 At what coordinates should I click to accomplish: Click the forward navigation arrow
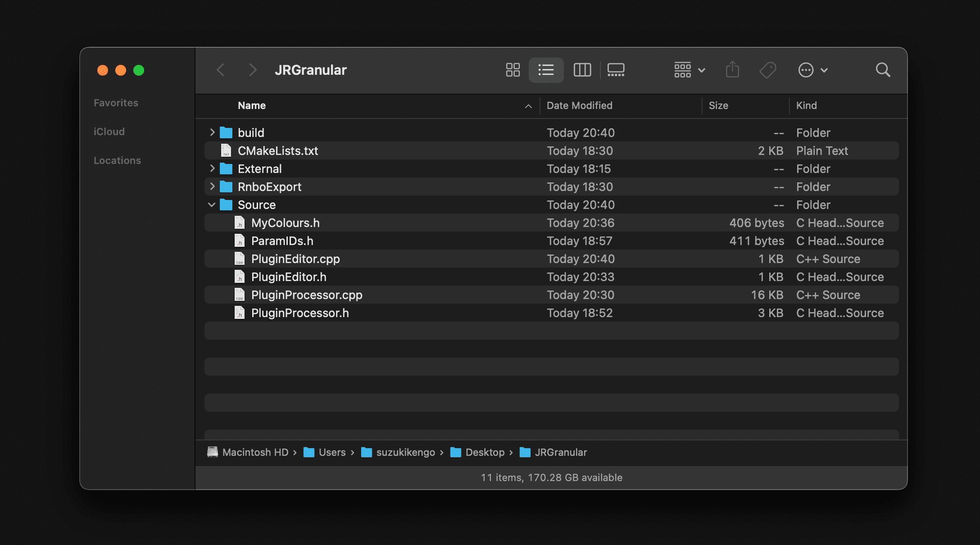252,70
